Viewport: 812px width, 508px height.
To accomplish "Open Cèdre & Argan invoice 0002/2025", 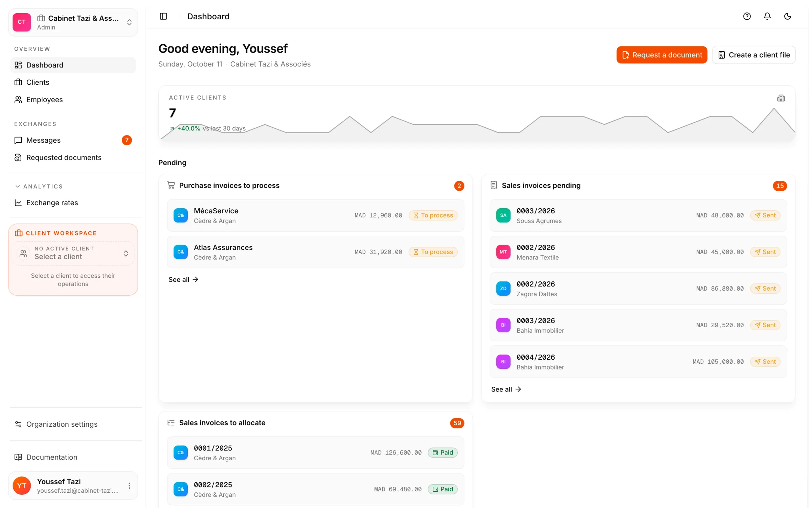I will click(315, 489).
